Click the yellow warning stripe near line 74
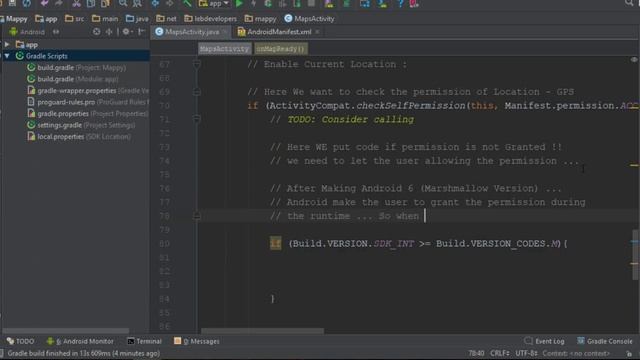Image resolution: width=640 pixels, height=360 pixels. pyautogui.click(x=634, y=165)
